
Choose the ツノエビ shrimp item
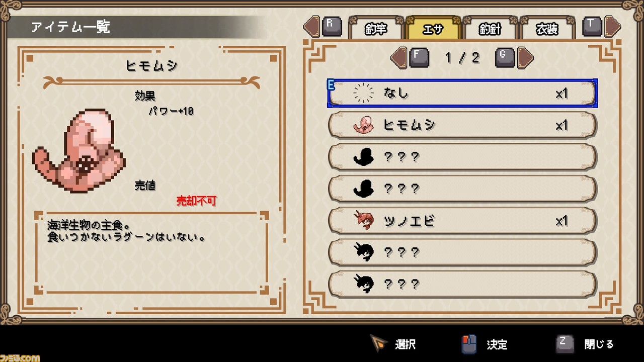click(x=462, y=221)
